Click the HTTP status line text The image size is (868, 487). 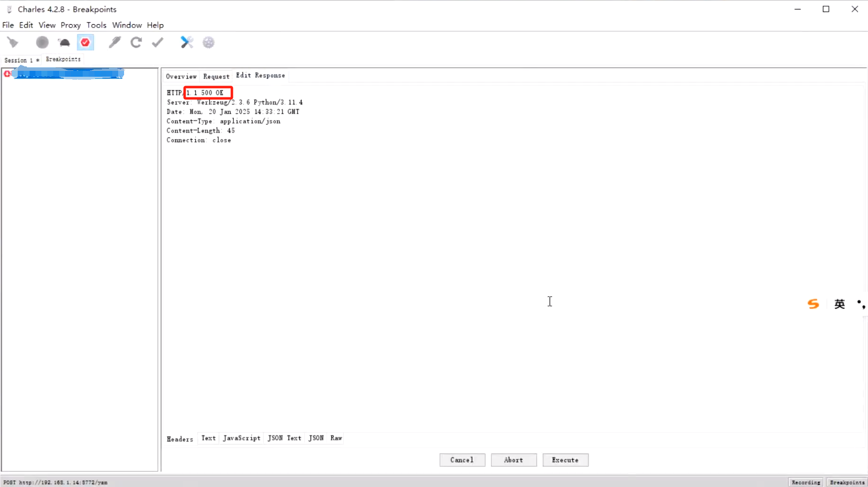pyautogui.click(x=195, y=92)
